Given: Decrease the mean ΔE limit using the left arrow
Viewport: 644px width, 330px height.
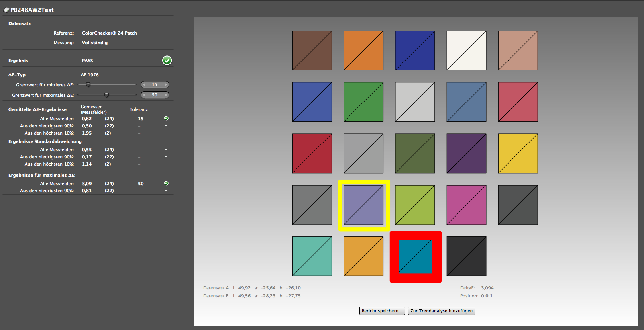Looking at the screenshot, I should click(144, 84).
